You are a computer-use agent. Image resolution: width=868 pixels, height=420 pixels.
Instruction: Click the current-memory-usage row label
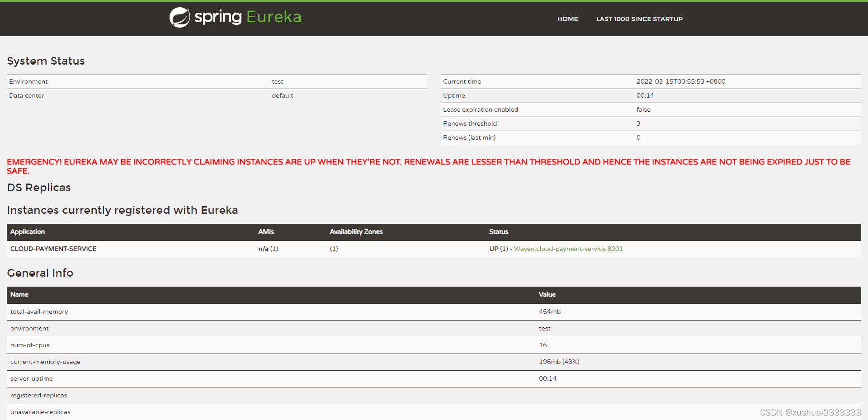coord(45,362)
